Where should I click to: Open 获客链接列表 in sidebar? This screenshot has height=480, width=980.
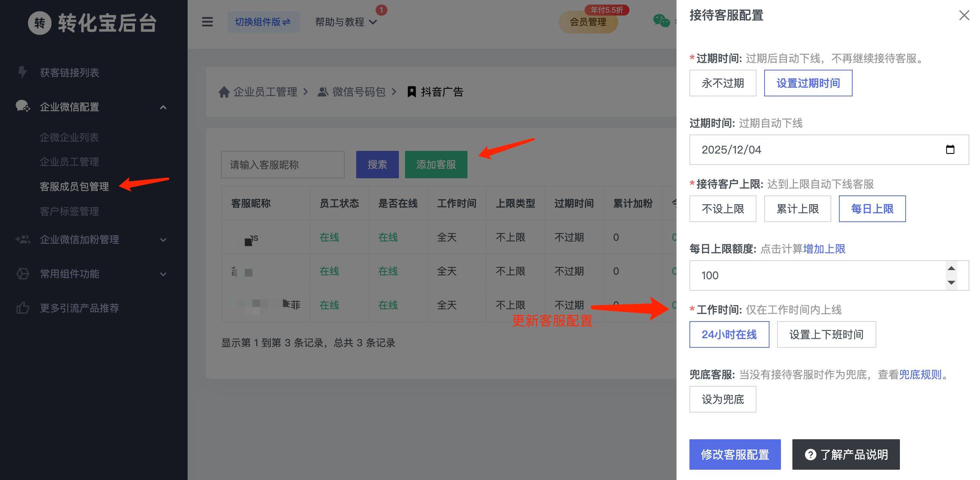[69, 72]
